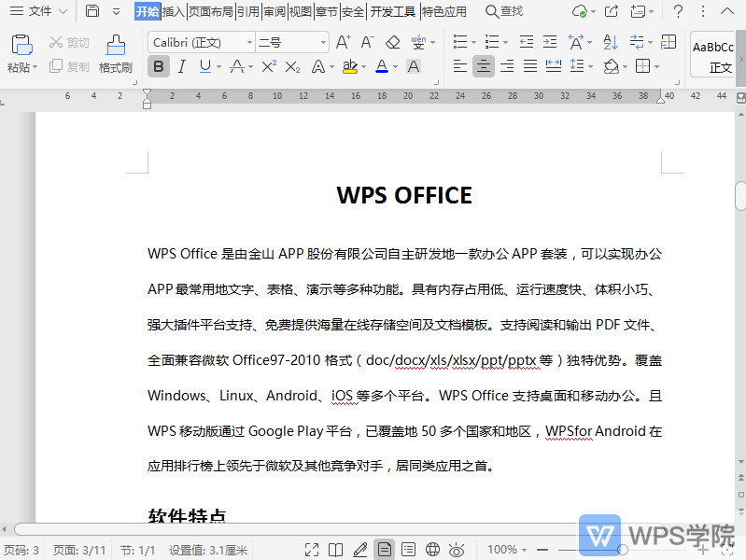Screen dimensions: 746x560
Task: Enable eye protection mode icon
Action: click(457, 550)
